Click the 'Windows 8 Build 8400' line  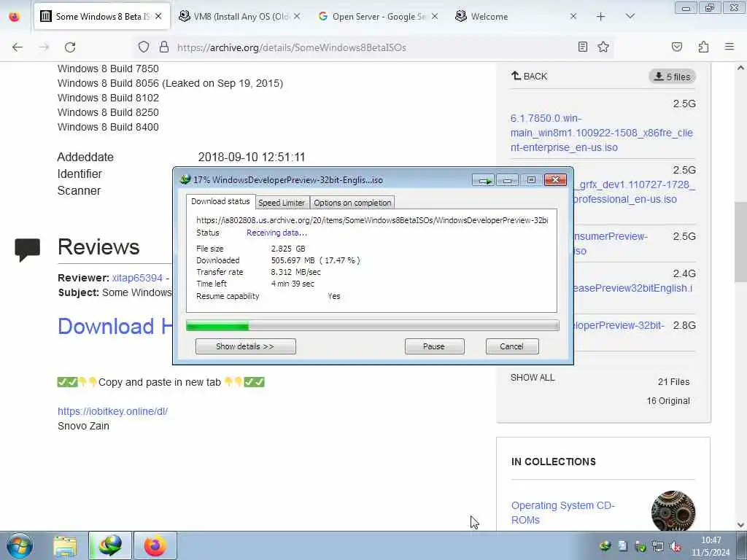(108, 127)
